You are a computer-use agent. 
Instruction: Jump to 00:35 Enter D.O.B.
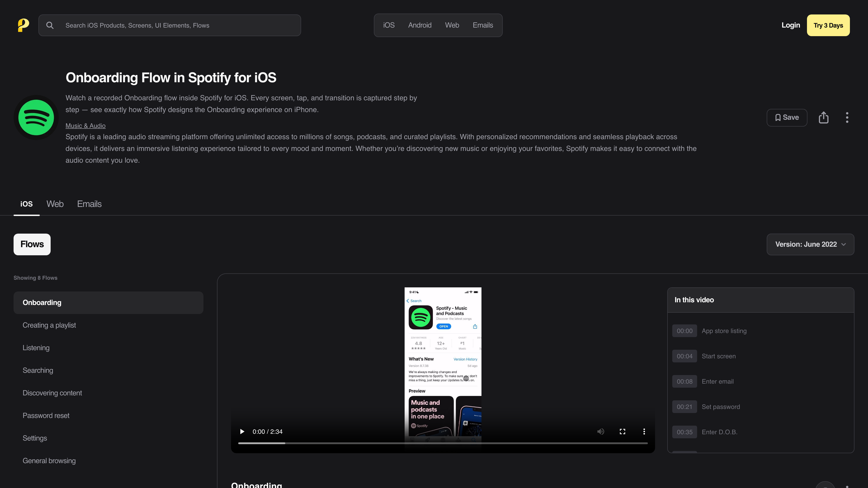point(760,432)
